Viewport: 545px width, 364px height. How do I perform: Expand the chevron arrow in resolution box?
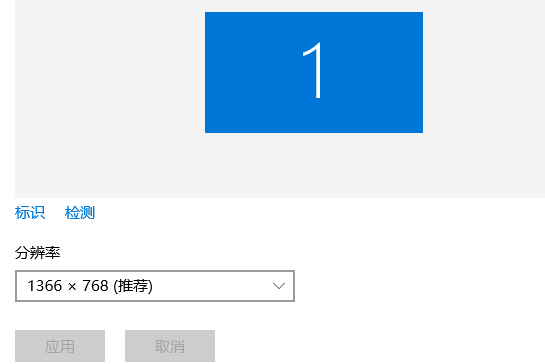tap(279, 286)
